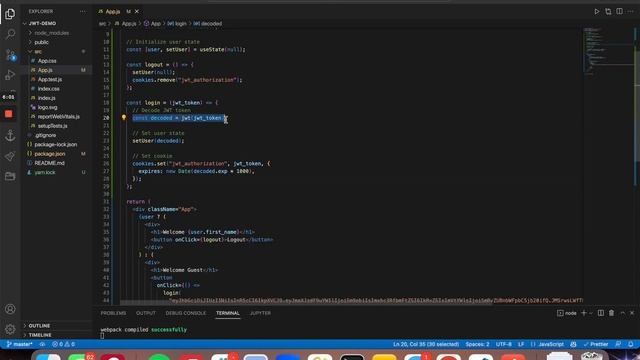Open reportWebVitals.js in the file tree
Screen dimensions: 640x360
click(59, 117)
